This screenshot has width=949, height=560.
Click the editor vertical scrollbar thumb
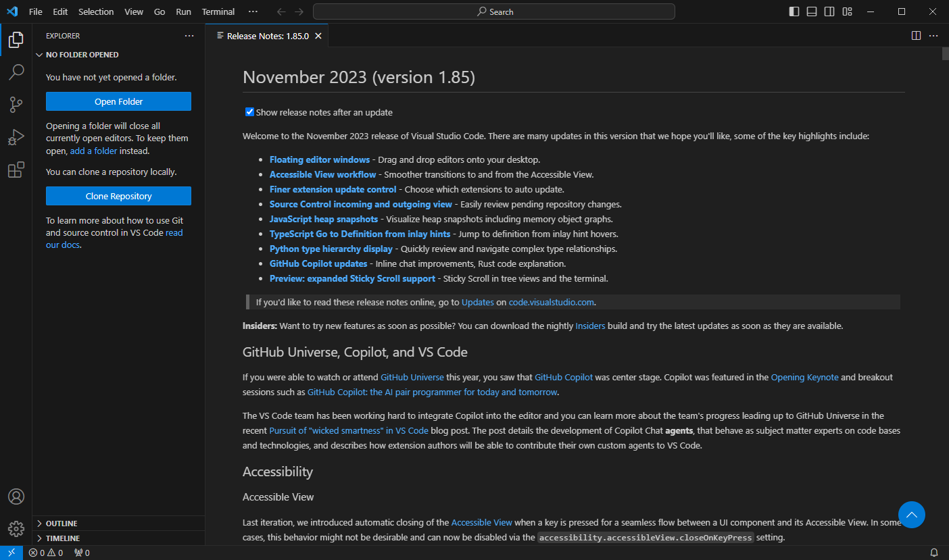click(x=944, y=54)
